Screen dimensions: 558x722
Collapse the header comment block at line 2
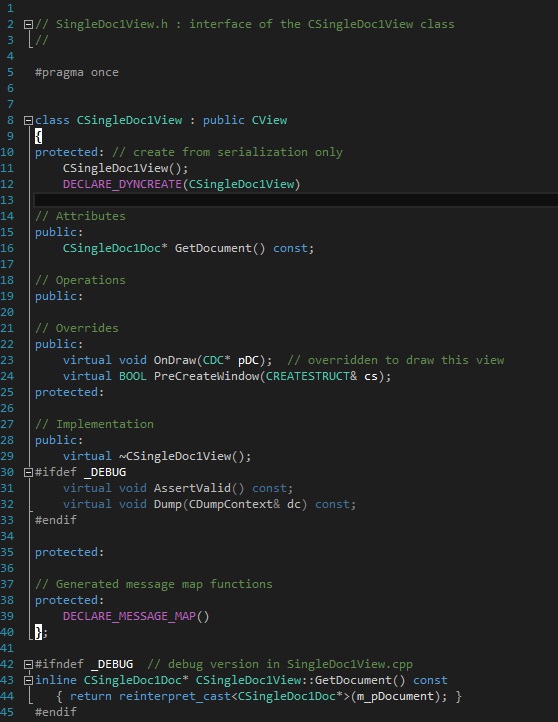[28, 24]
